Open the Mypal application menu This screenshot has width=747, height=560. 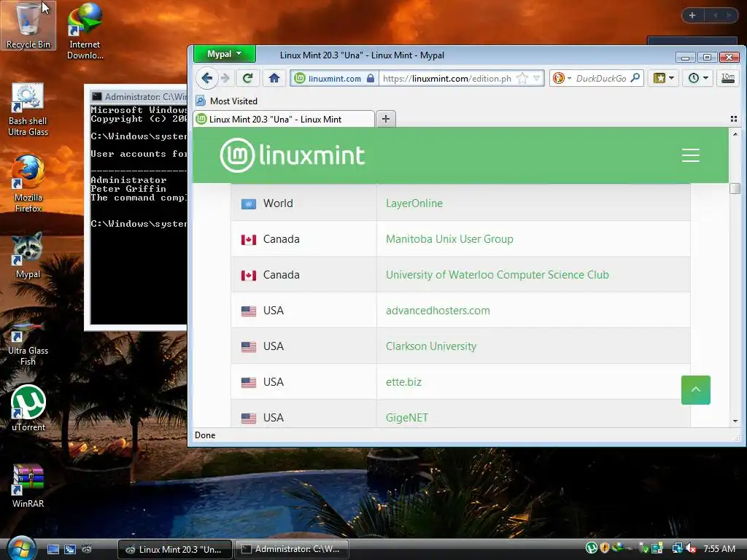[225, 54]
